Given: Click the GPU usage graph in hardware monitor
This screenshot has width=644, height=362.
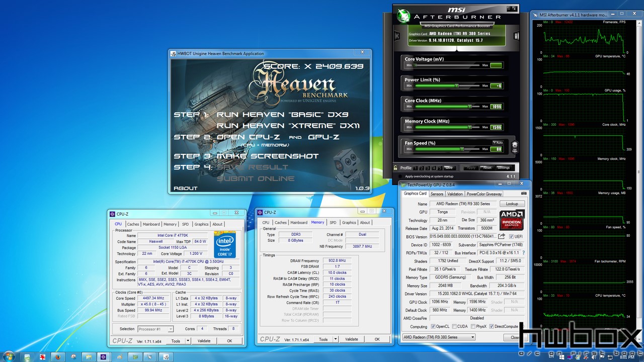Looking at the screenshot, I should click(x=584, y=108).
